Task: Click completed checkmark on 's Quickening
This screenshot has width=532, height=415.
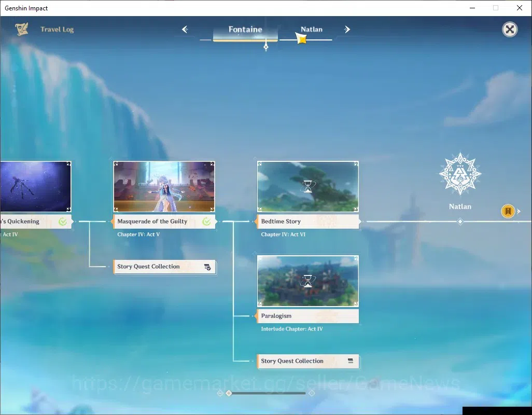Action: [x=62, y=222]
